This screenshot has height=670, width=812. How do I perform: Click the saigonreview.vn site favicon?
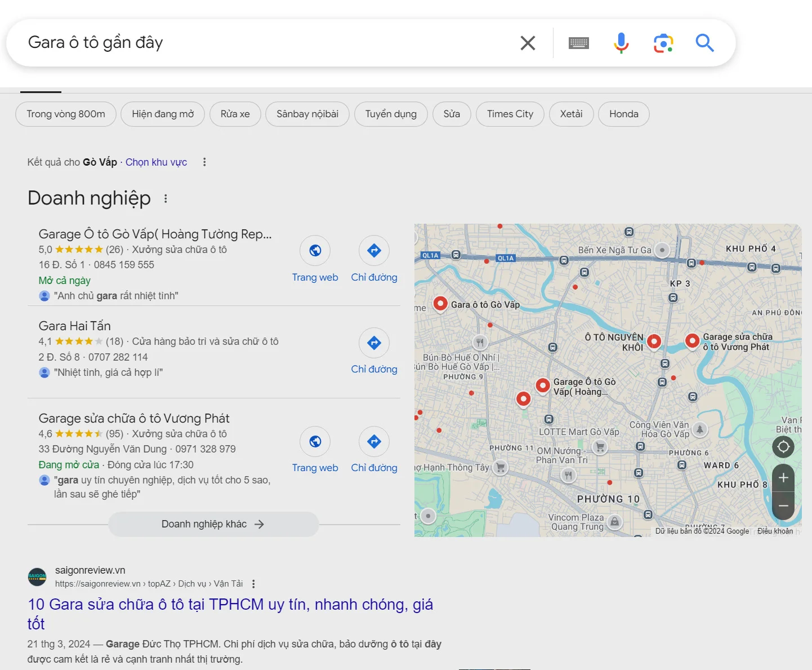(37, 576)
